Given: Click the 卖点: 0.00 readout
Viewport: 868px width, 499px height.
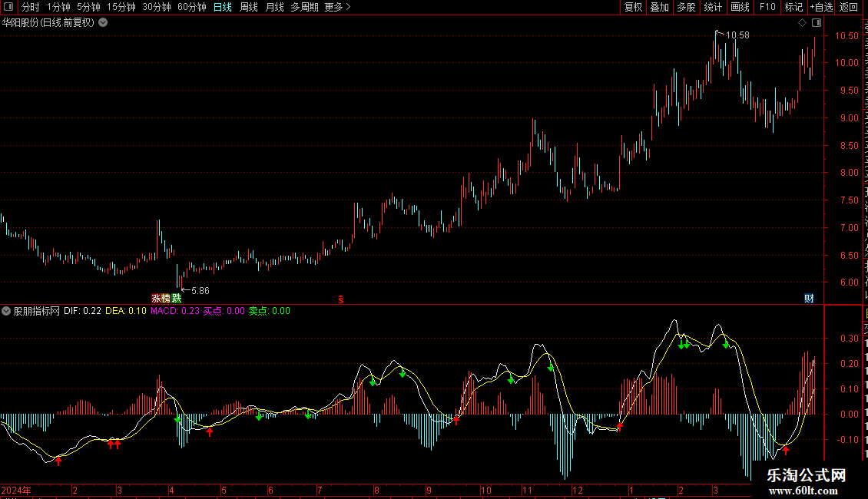Looking at the screenshot, I should (x=269, y=311).
